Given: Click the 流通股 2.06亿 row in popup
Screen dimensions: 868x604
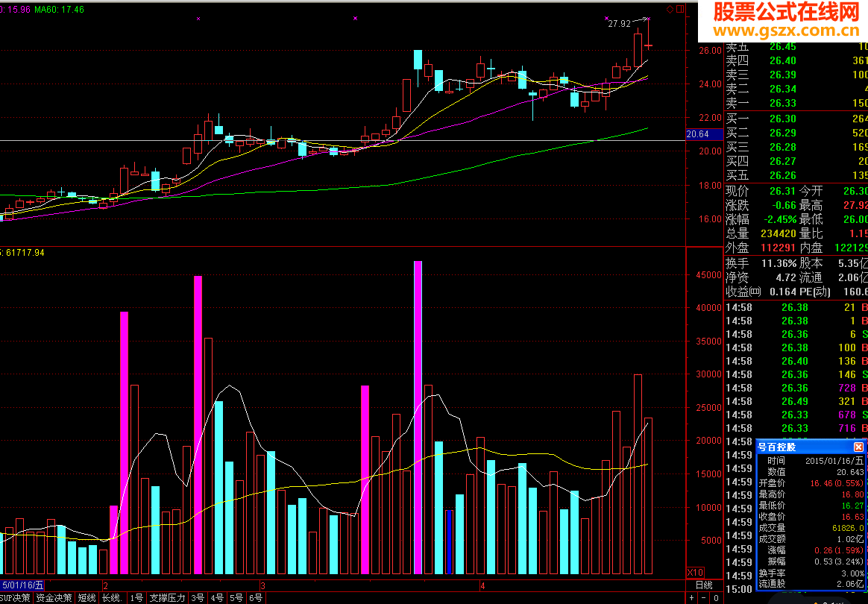Looking at the screenshot, I should pyautogui.click(x=811, y=584).
